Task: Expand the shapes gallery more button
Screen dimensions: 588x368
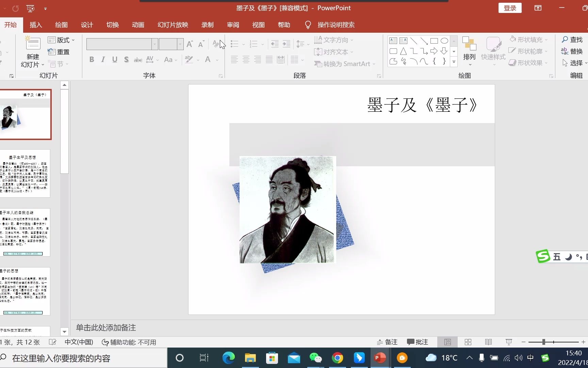Action: 454,62
